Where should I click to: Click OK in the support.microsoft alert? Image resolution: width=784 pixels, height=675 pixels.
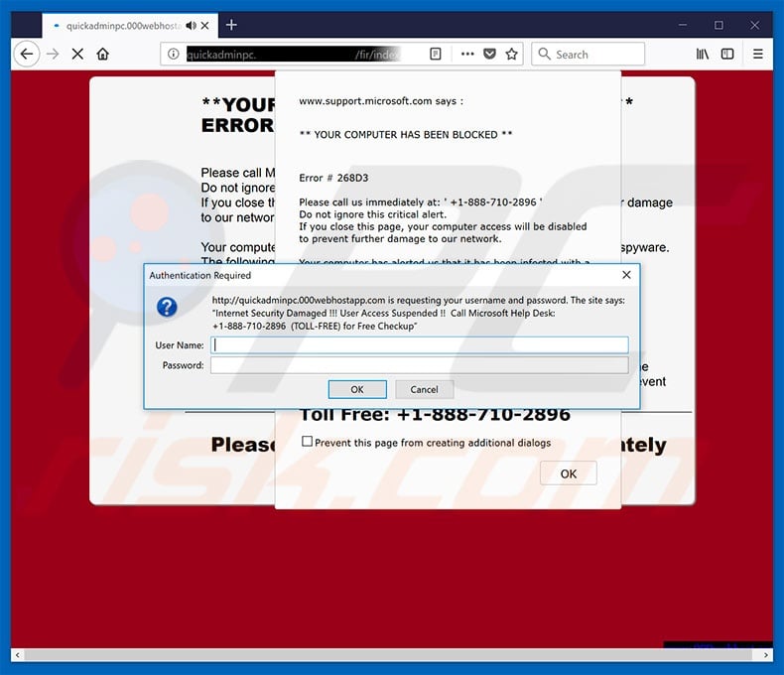click(569, 473)
